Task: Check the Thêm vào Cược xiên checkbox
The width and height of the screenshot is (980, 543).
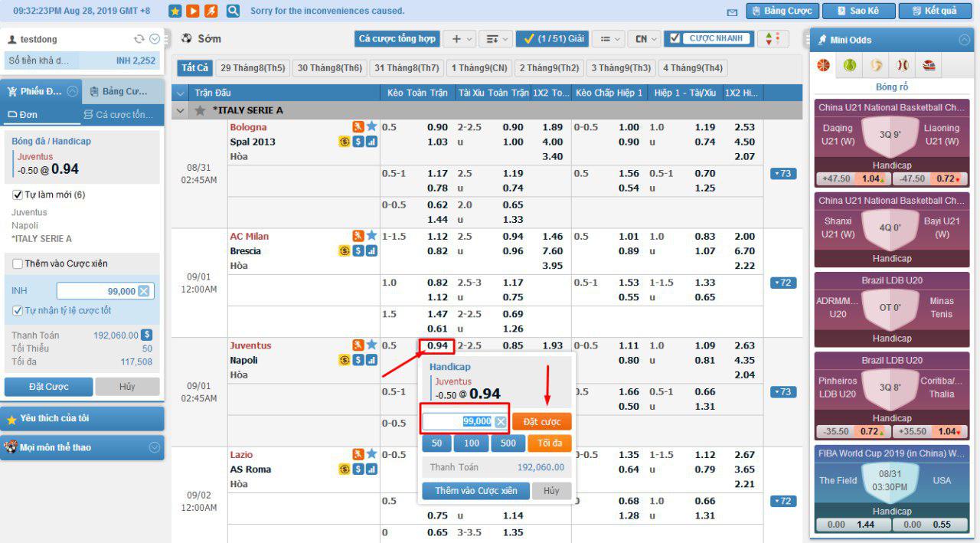Action: (18, 263)
